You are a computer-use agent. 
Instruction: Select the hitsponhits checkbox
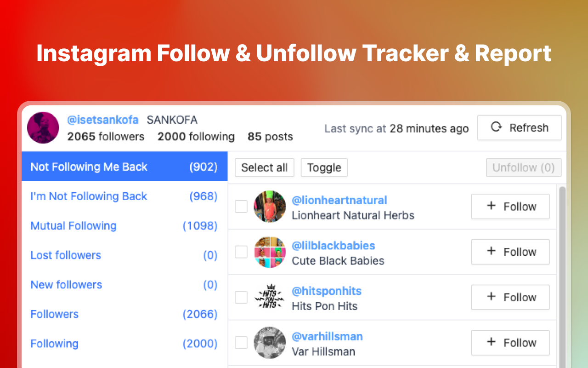(x=241, y=298)
